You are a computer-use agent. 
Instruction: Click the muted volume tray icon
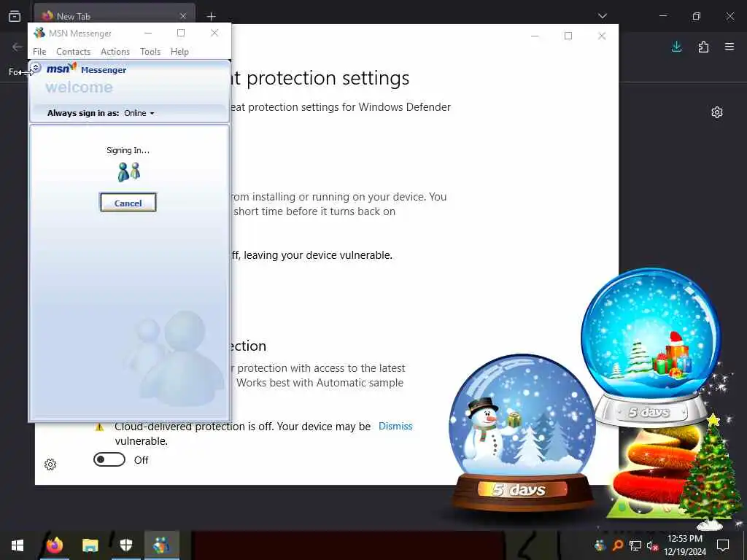(652, 545)
